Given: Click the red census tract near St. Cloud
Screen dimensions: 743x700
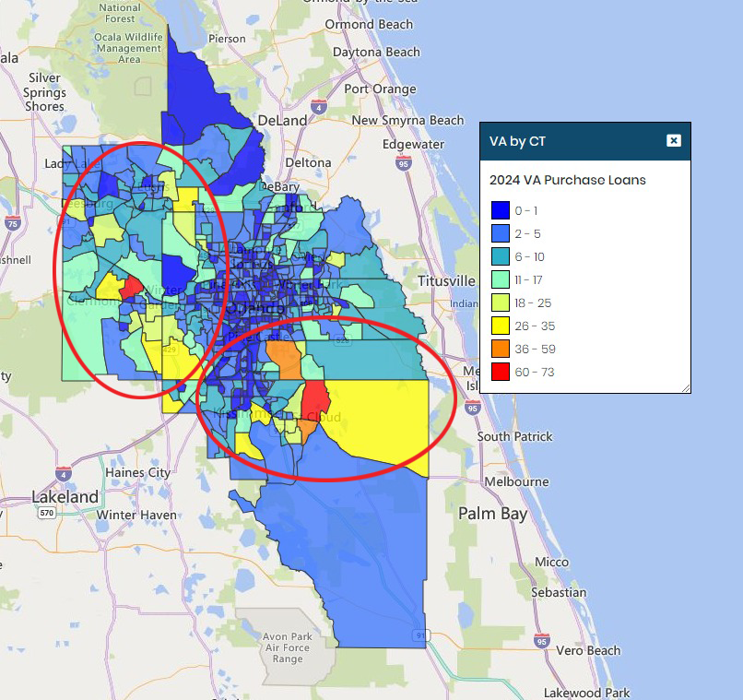Looking at the screenshot, I should pos(315,399).
